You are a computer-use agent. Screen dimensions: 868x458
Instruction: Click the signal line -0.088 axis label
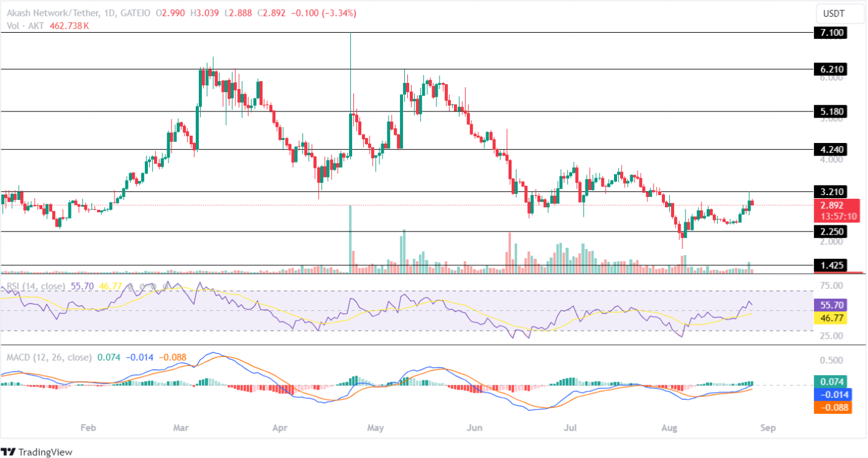(832, 407)
